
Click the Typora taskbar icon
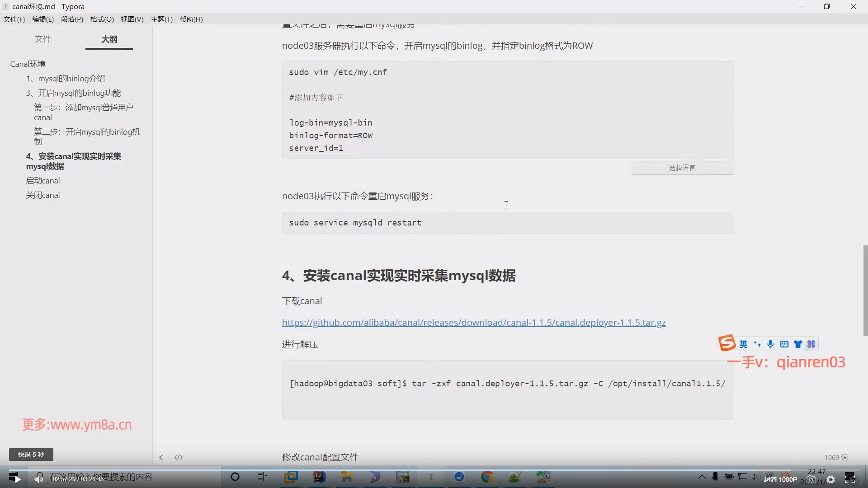click(431, 477)
